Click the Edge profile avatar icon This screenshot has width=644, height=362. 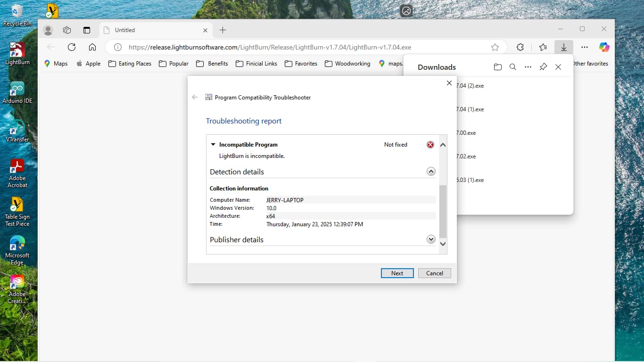click(48, 30)
